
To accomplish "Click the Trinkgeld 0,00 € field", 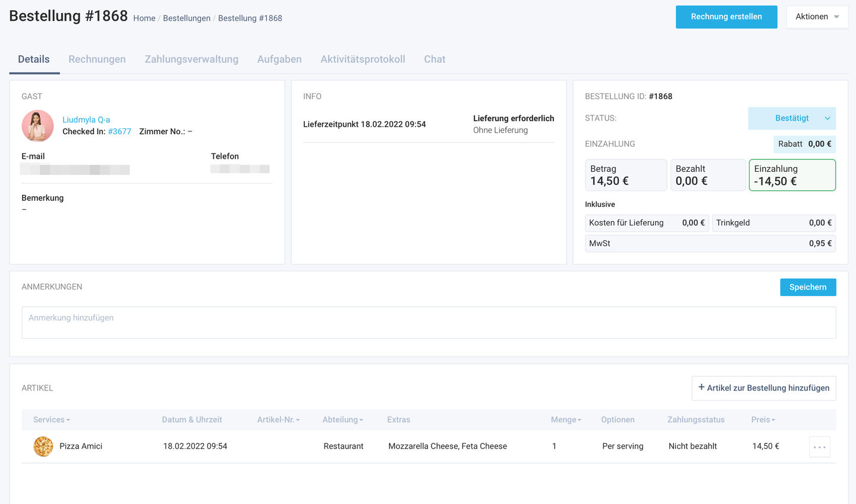I will coord(774,223).
